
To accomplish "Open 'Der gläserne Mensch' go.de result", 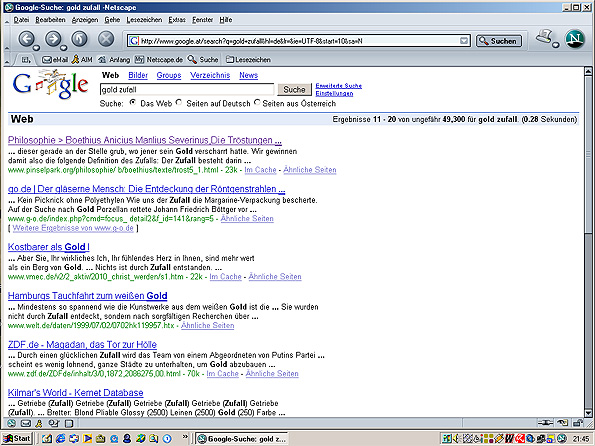I will click(146, 189).
